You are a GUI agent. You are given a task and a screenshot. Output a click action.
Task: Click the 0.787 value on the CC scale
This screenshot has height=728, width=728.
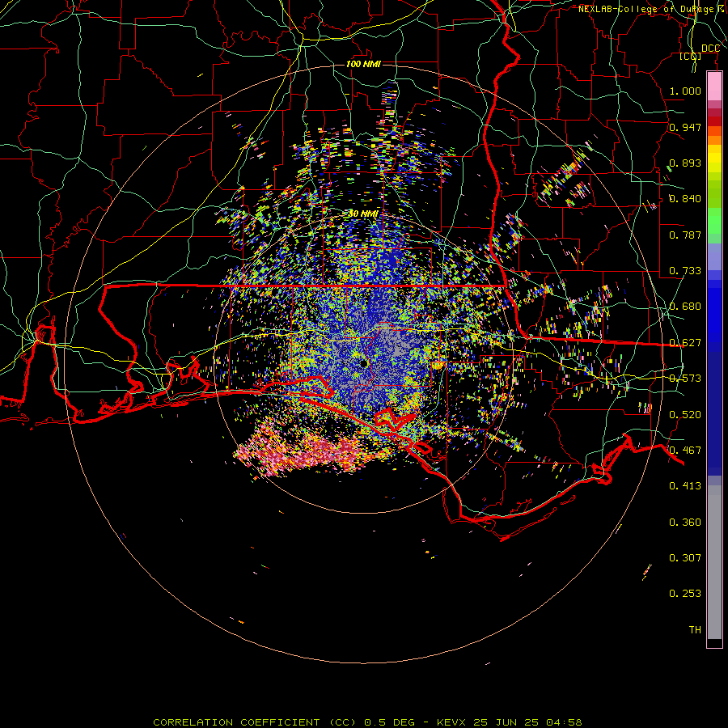coord(685,235)
